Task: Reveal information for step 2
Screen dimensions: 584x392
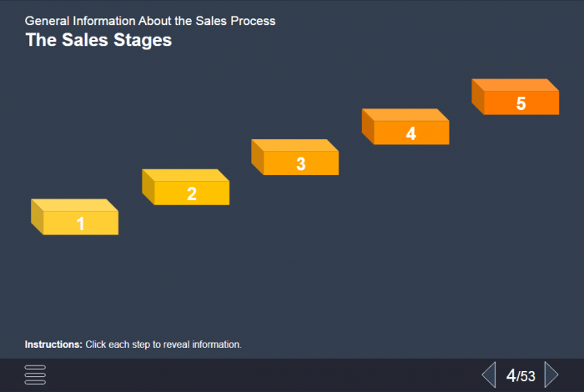Action: pyautogui.click(x=185, y=188)
